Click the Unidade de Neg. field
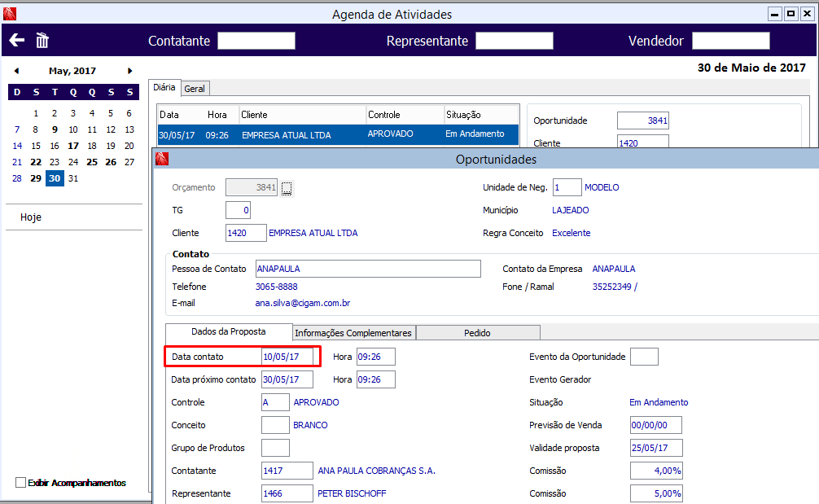Image resolution: width=819 pixels, height=504 pixels. pos(567,187)
